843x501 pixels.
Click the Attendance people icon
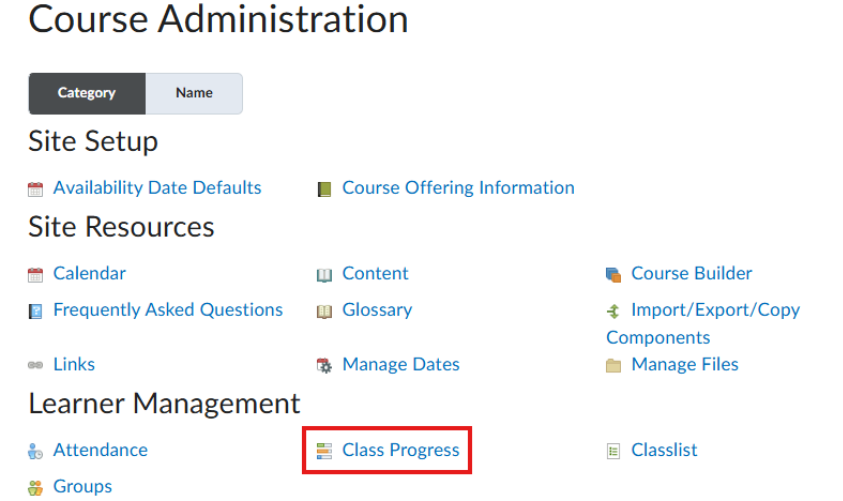coord(36,452)
